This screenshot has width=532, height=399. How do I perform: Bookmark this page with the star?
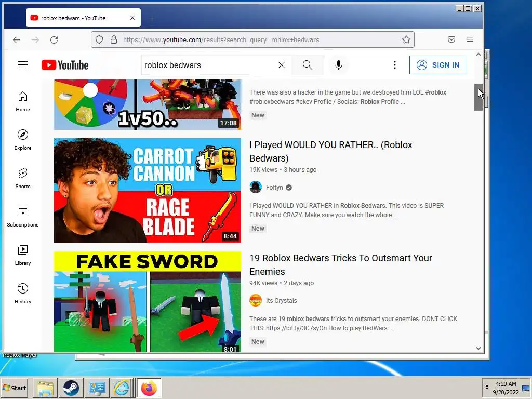click(406, 39)
